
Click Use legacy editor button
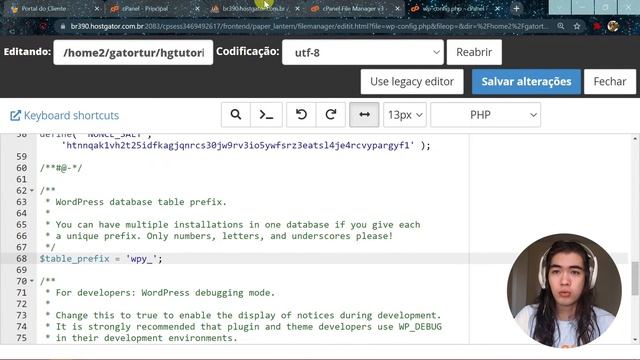(x=412, y=82)
